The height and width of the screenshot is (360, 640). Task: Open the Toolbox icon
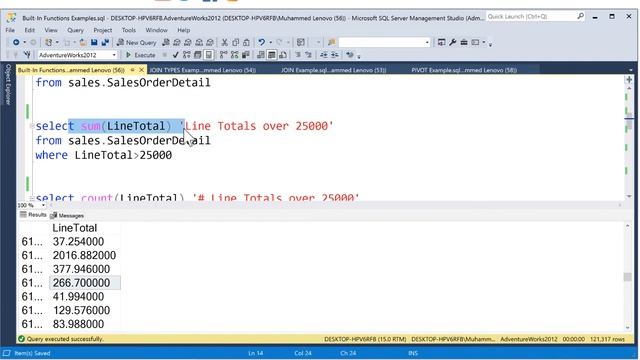point(464,42)
